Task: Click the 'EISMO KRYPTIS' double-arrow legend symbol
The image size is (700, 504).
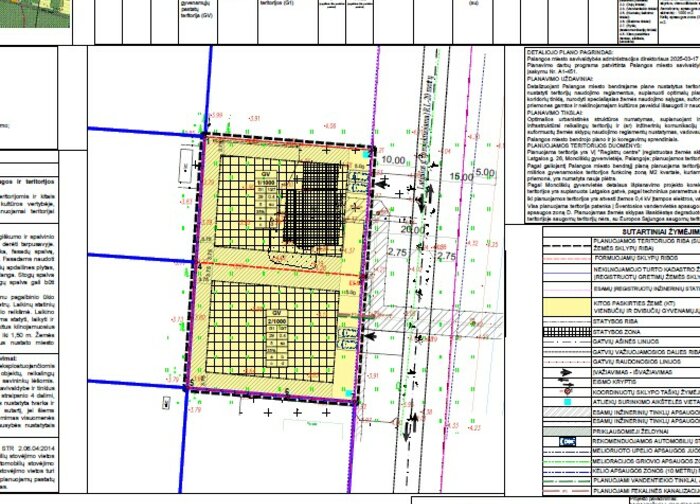Action: coord(566,382)
